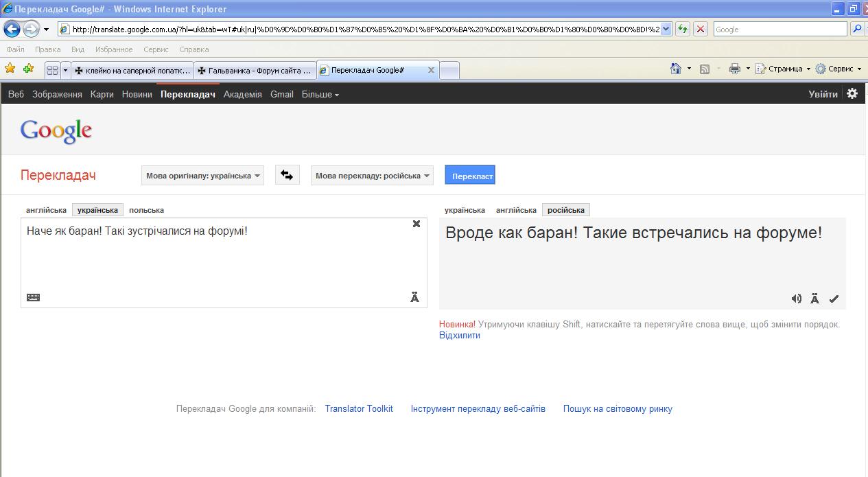Open the settings gear icon near Увійти
Viewport: 868px width, 477px height.
pos(852,94)
